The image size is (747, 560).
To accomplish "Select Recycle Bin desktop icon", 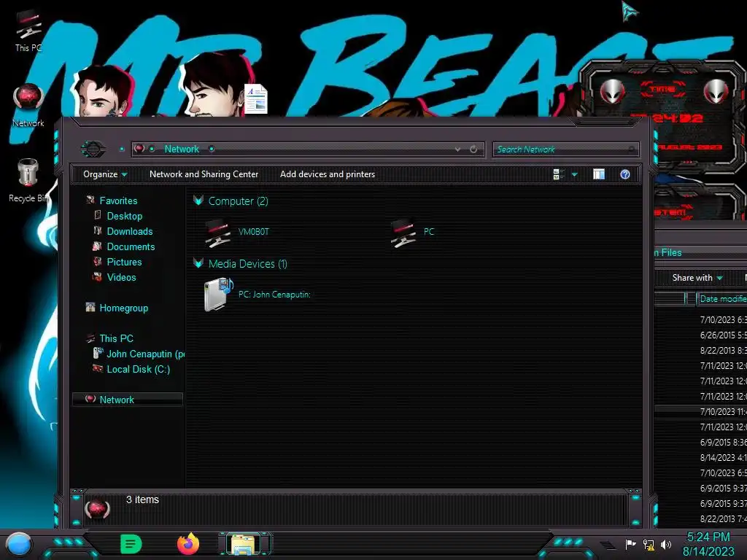I will click(28, 181).
